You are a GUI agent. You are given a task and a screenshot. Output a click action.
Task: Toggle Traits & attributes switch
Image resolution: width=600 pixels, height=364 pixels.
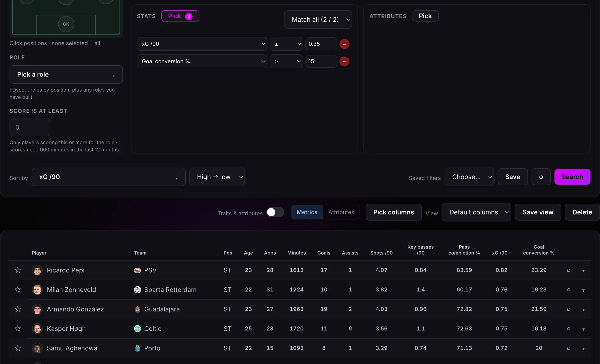point(275,212)
